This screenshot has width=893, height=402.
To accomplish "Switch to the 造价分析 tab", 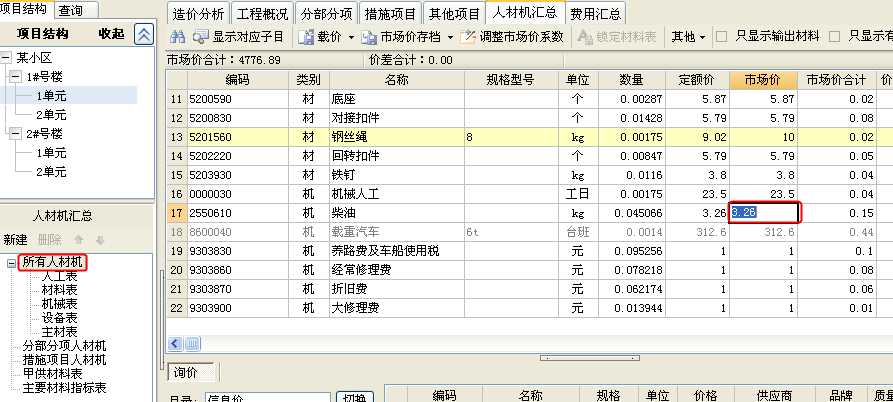I will pyautogui.click(x=198, y=14).
